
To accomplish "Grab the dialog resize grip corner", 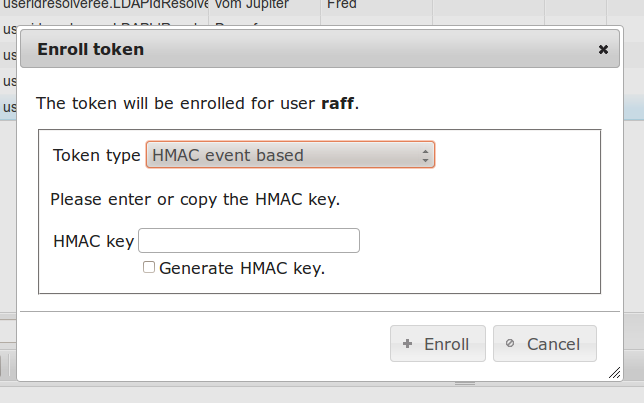I will pyautogui.click(x=614, y=371).
